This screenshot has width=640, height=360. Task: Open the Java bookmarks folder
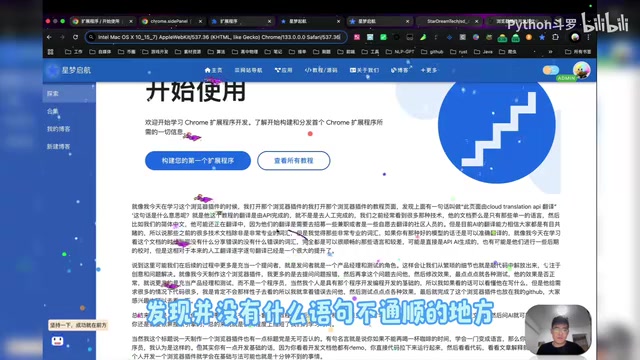(x=484, y=52)
